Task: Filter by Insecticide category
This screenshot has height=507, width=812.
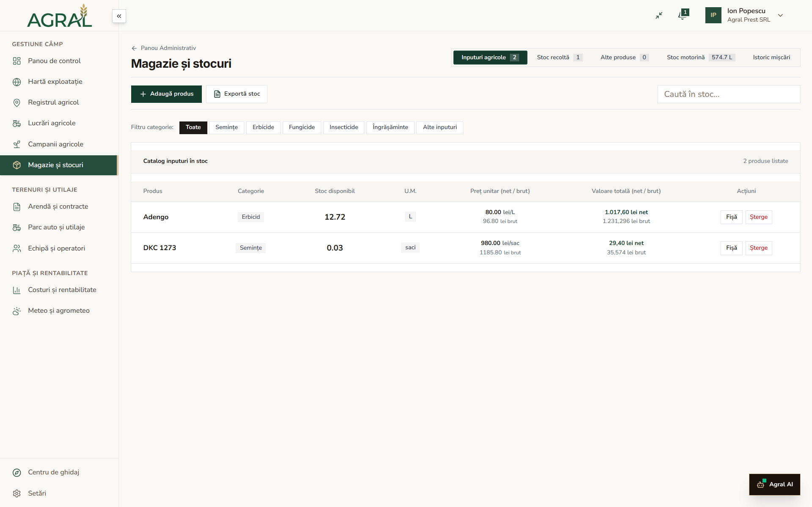Action: pyautogui.click(x=344, y=127)
